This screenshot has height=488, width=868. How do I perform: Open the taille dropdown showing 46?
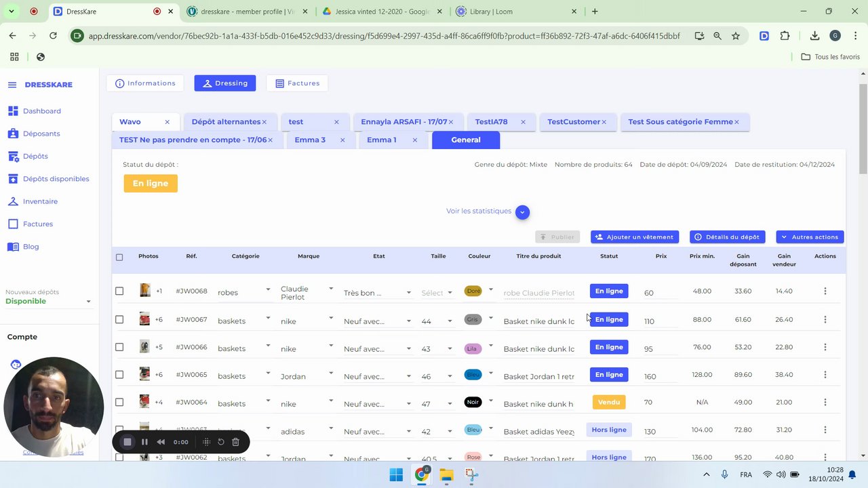click(437, 376)
